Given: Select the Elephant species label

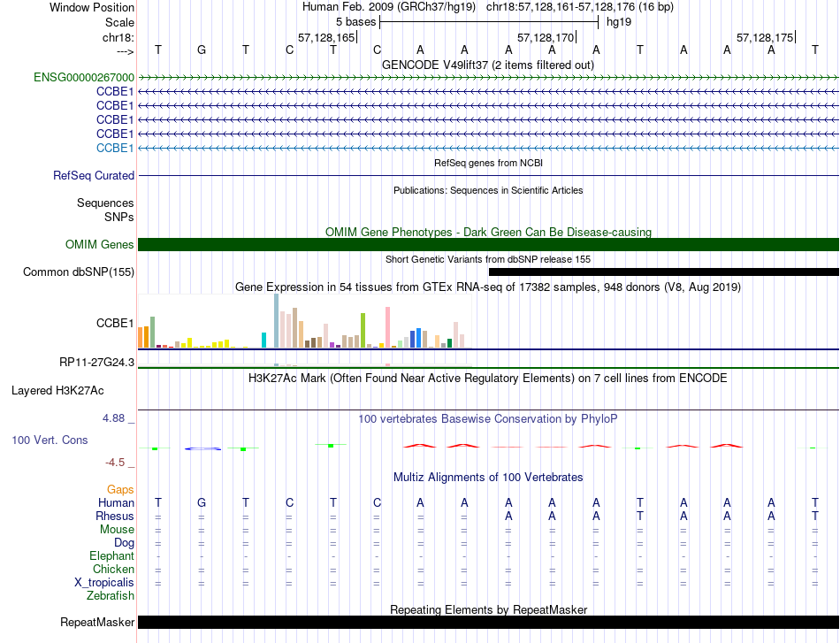Looking at the screenshot, I should tap(111, 555).
